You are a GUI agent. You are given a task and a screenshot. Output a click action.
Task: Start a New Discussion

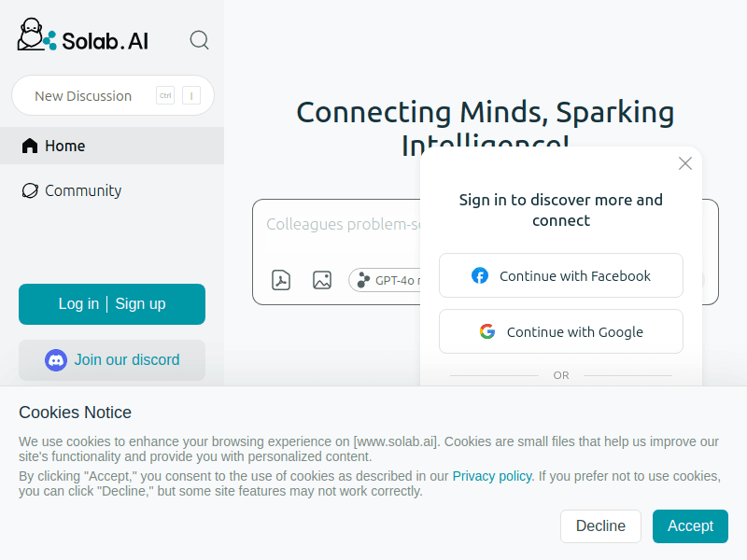(x=113, y=95)
